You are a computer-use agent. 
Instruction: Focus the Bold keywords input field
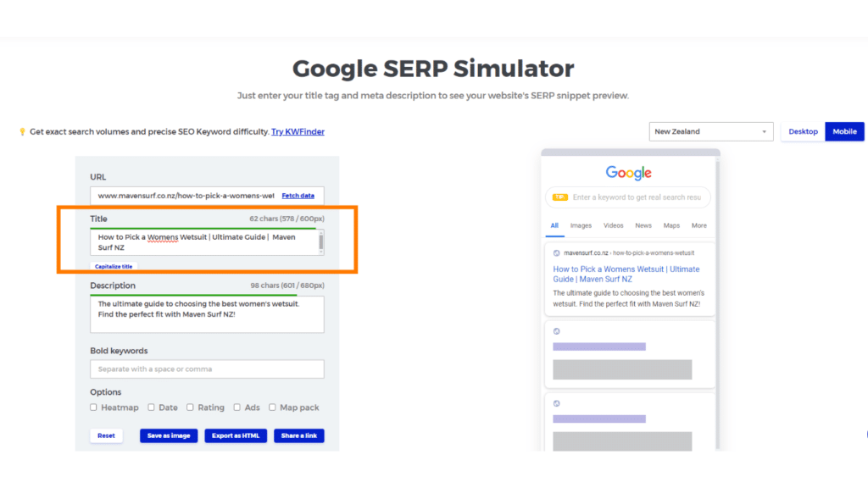point(207,369)
